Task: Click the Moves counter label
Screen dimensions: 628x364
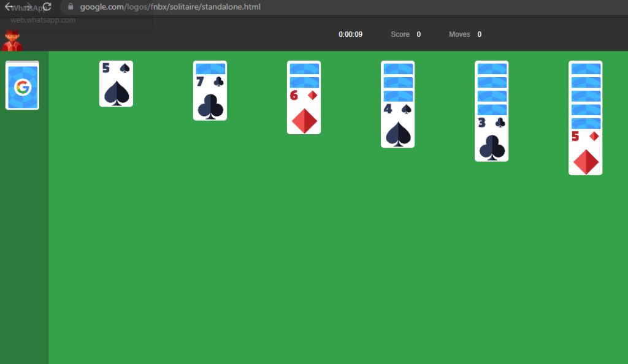Action: pos(459,34)
